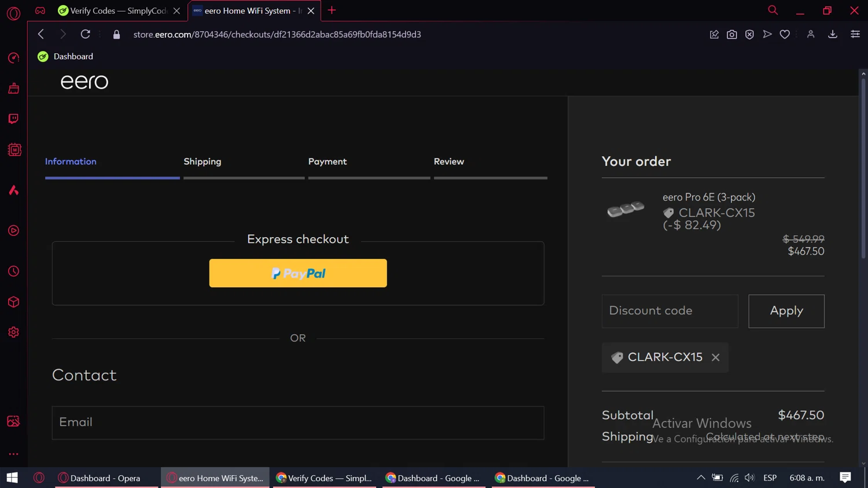
Task: Click the address bar URL
Action: (277, 34)
